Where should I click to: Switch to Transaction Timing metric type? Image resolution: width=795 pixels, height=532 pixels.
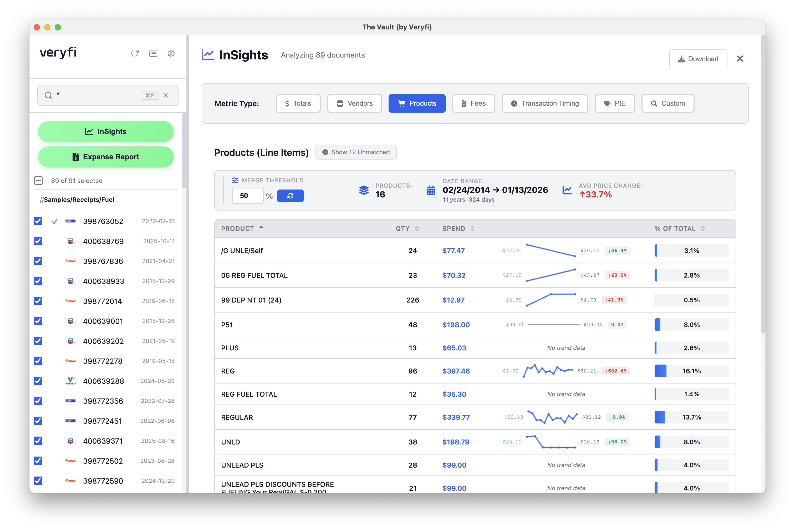tap(544, 104)
